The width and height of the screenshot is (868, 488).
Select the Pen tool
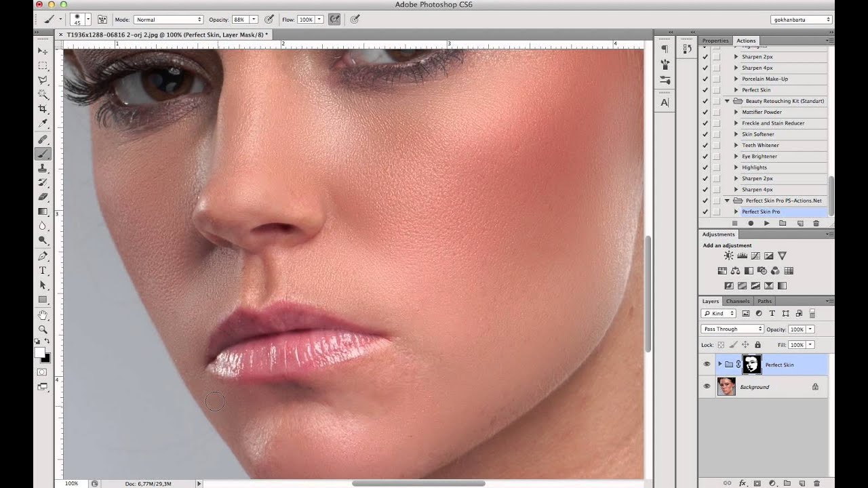(43, 256)
